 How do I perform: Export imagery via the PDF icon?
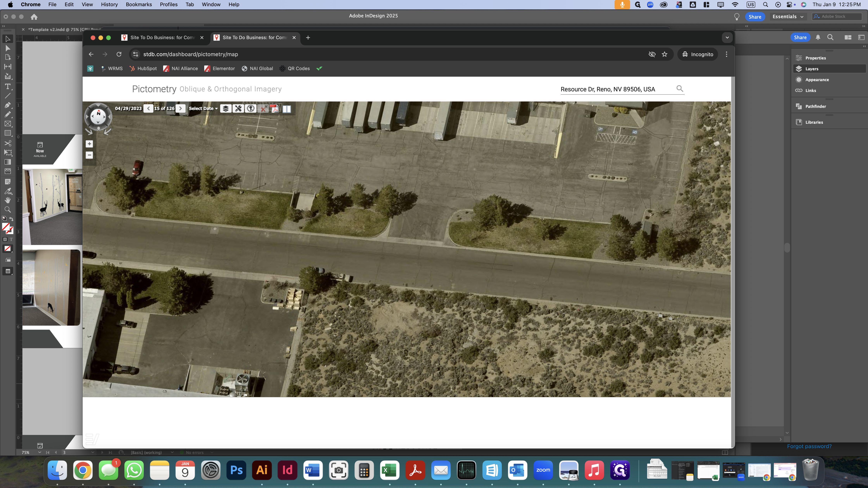pos(275,108)
